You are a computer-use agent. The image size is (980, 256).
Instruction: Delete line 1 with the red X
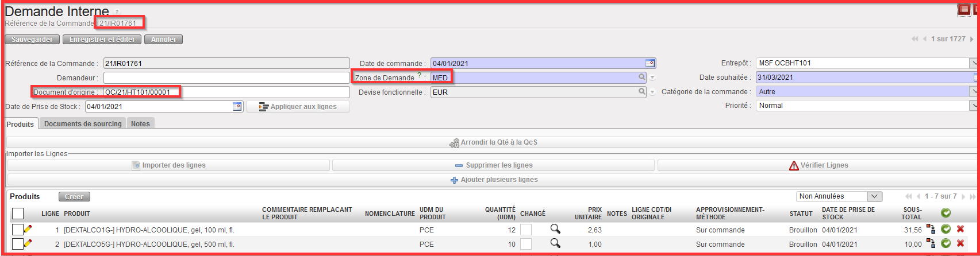click(x=960, y=229)
